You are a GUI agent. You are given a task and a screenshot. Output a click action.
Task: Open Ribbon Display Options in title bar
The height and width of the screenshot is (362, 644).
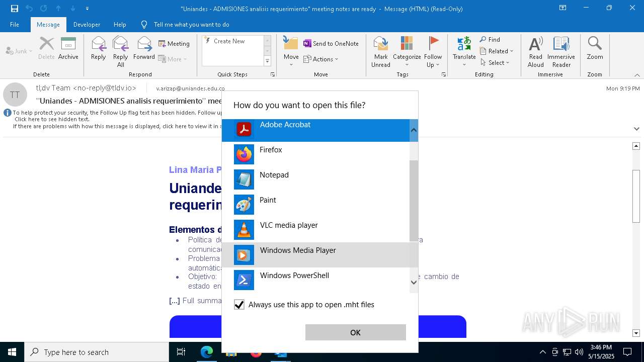[x=563, y=8]
